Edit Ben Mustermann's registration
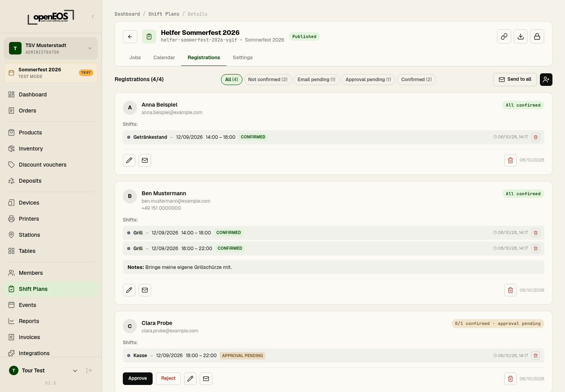Viewport: 565px width, 392px height. pos(129,290)
